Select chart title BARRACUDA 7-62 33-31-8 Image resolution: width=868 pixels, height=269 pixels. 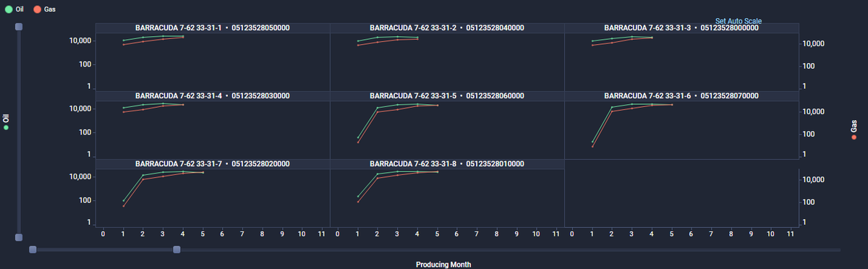[447, 163]
